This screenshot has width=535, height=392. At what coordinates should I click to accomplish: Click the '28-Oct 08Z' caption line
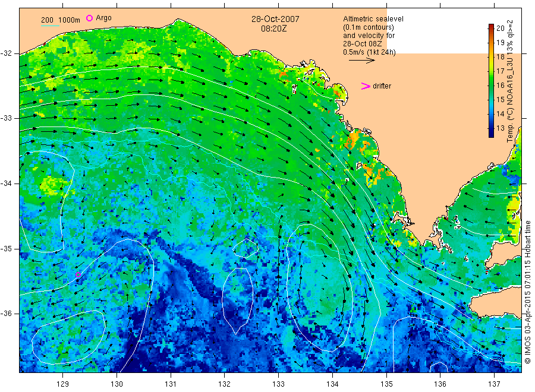363,44
